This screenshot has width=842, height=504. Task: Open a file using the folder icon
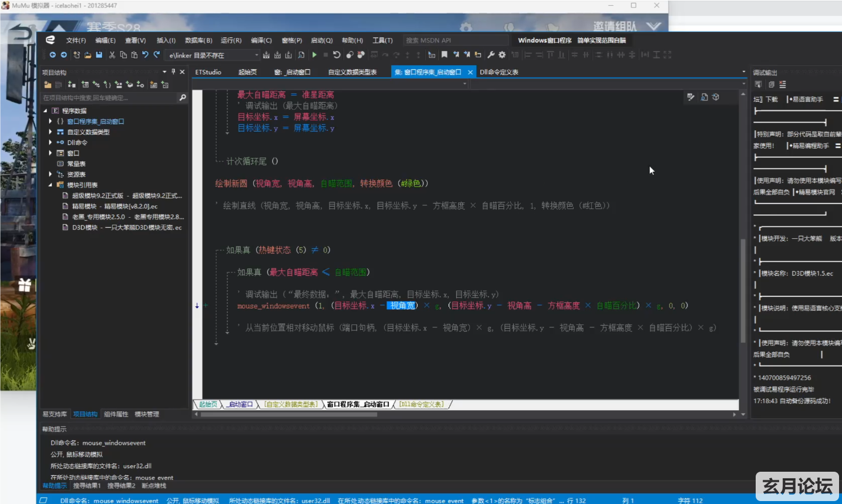87,55
